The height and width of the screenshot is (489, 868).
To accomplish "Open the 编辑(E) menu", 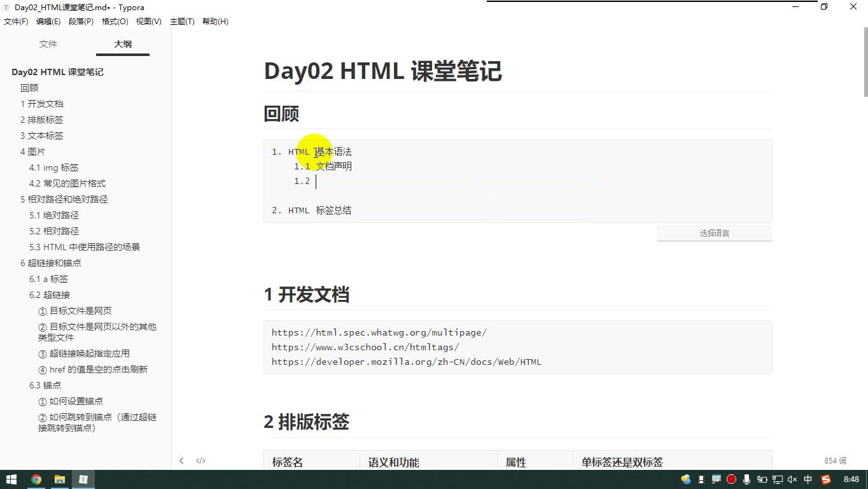I will pos(48,22).
